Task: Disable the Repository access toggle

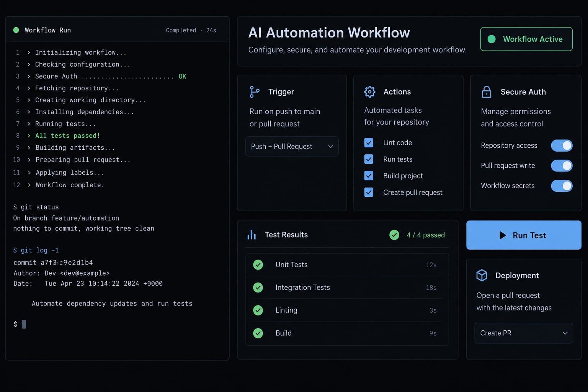Action: click(x=562, y=145)
